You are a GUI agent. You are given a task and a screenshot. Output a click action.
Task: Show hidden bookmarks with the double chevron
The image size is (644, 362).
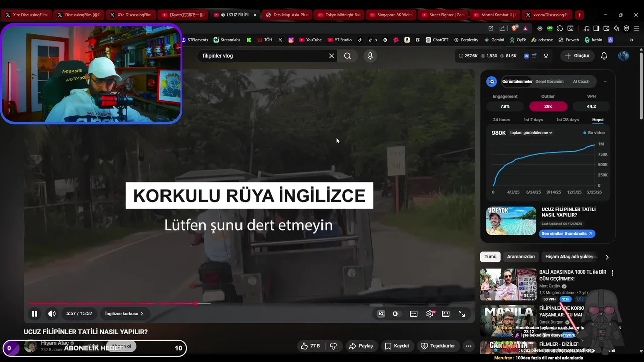[632, 40]
